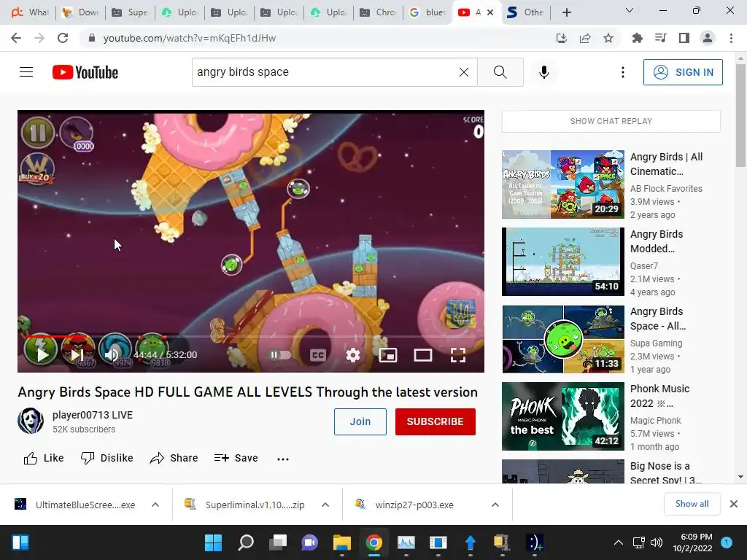The image size is (747, 560).
Task: Open the Chrome extensions puzzle icon
Action: [637, 38]
